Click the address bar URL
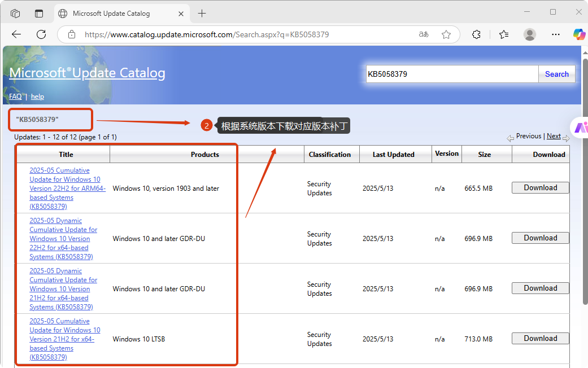Image resolution: width=588 pixels, height=368 pixels. coord(207,34)
